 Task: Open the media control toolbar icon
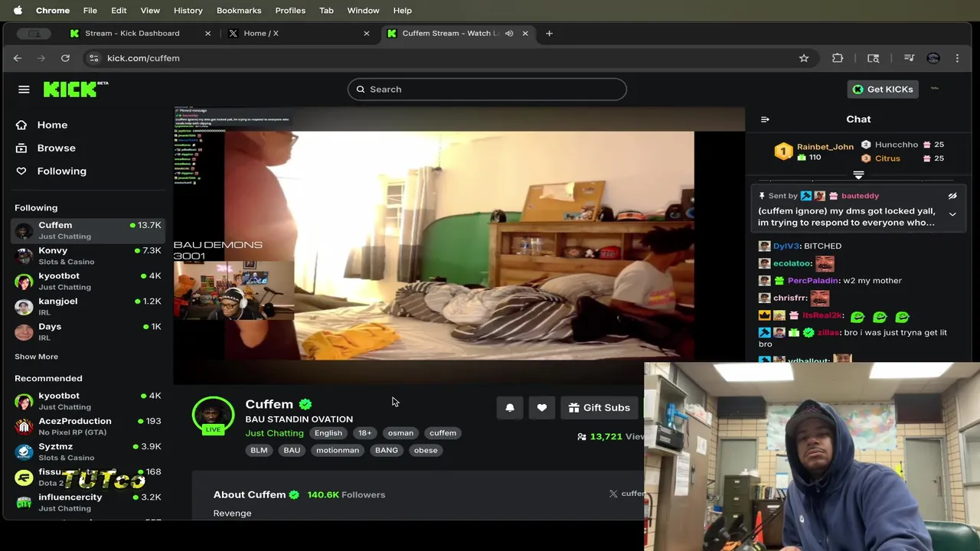[x=909, y=58]
